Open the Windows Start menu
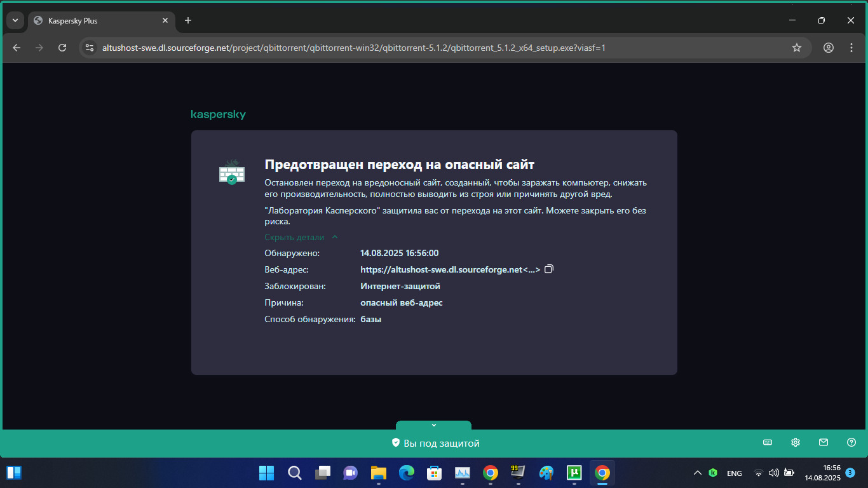 (266, 473)
